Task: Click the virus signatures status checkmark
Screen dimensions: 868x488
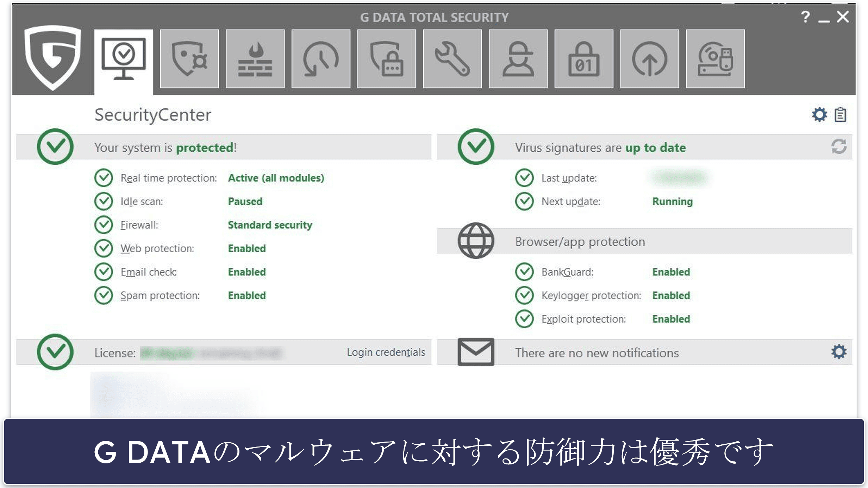Action: pyautogui.click(x=476, y=146)
